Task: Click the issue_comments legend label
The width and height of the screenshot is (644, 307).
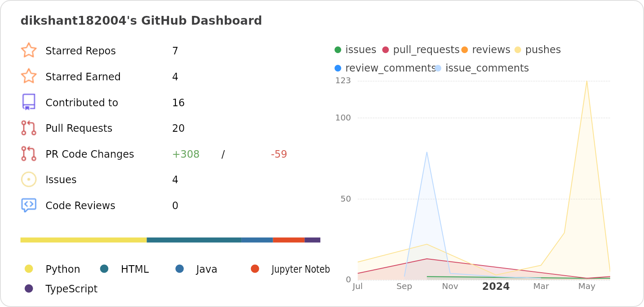Action: coord(487,68)
